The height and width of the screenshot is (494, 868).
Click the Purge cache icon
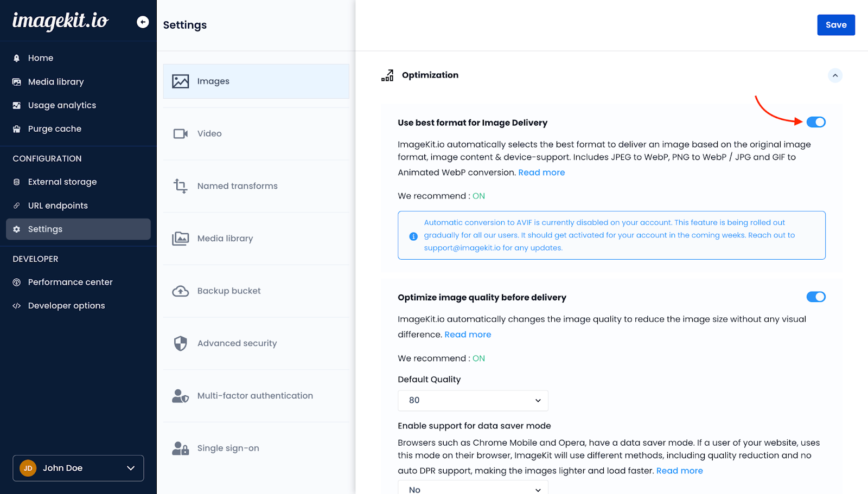click(17, 129)
